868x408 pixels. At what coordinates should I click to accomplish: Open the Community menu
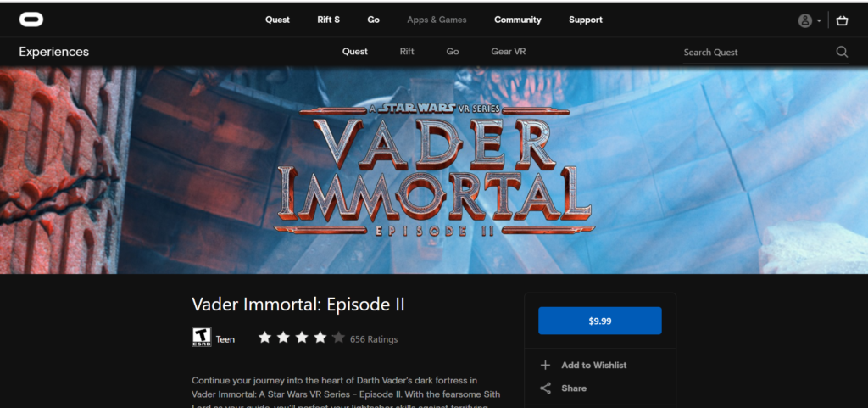click(x=518, y=20)
